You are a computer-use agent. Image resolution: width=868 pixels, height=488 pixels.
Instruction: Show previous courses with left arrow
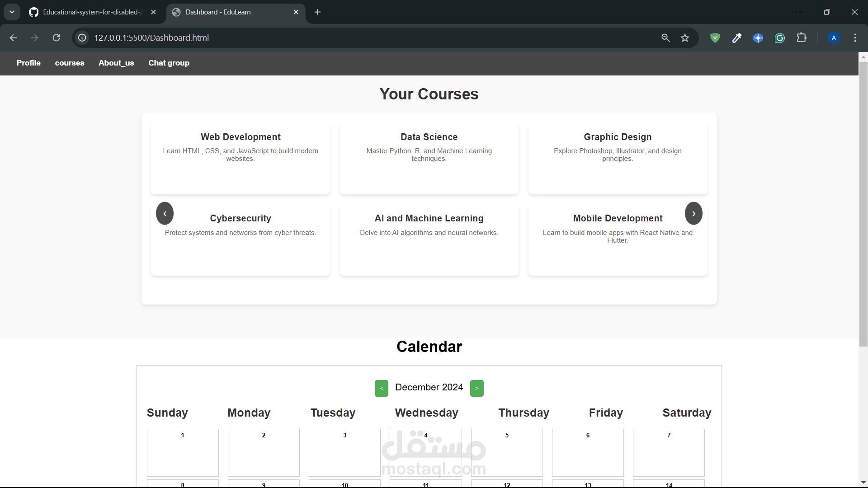(165, 213)
